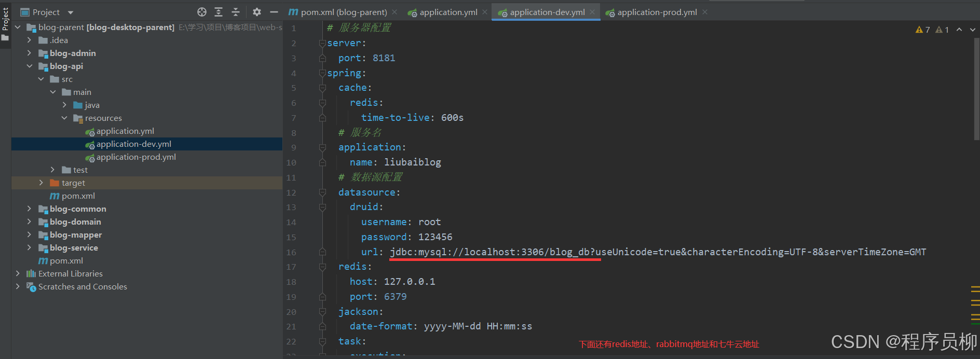980x359 pixels.
Task: Collapse the blog-api module
Action: (29, 66)
